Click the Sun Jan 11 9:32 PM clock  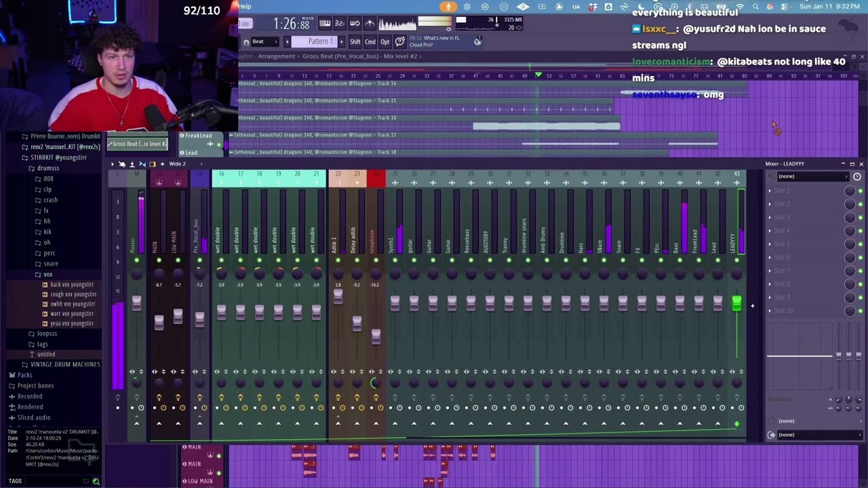click(831, 7)
